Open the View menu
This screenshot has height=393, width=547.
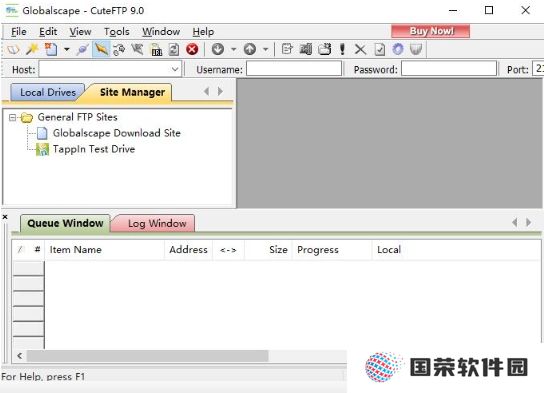tap(80, 32)
